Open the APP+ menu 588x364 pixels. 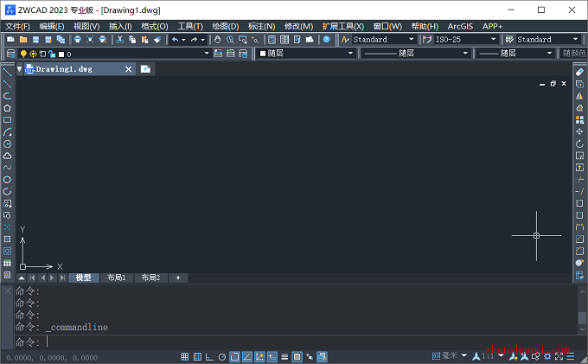pos(492,26)
